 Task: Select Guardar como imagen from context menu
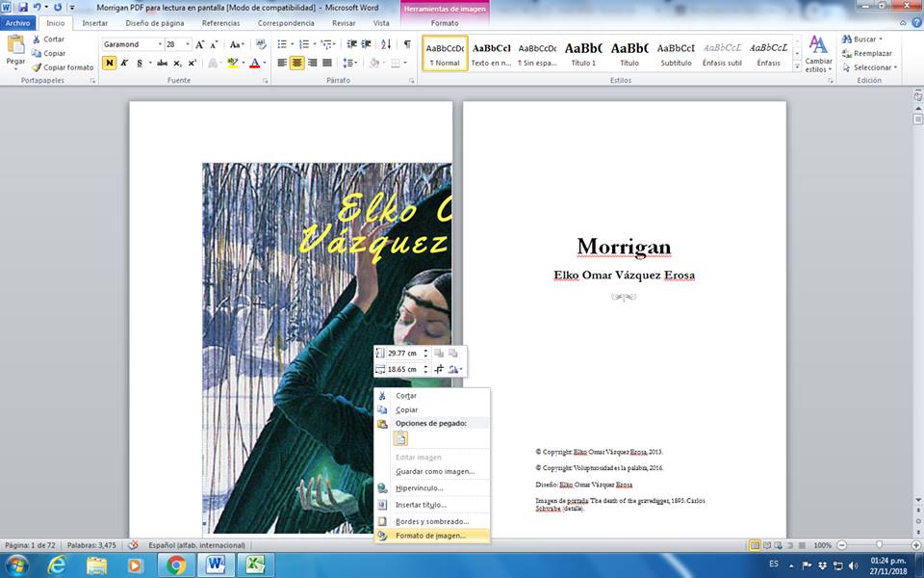434,471
